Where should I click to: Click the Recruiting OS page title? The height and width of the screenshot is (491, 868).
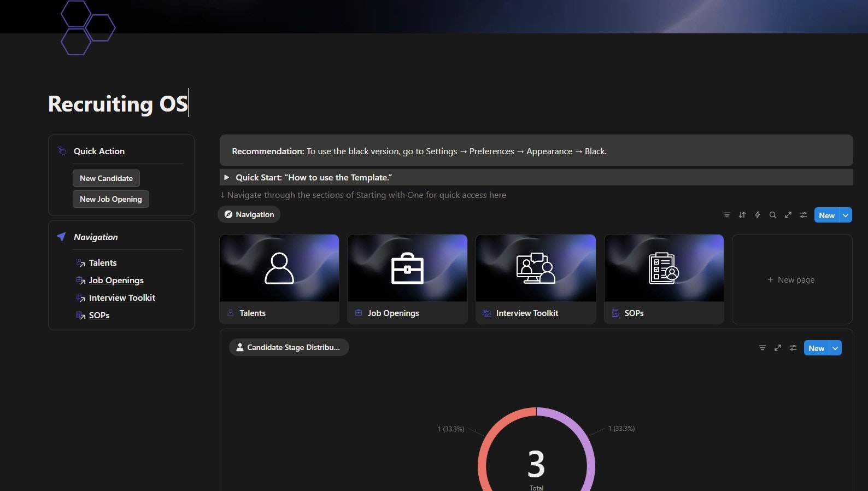pyautogui.click(x=118, y=103)
